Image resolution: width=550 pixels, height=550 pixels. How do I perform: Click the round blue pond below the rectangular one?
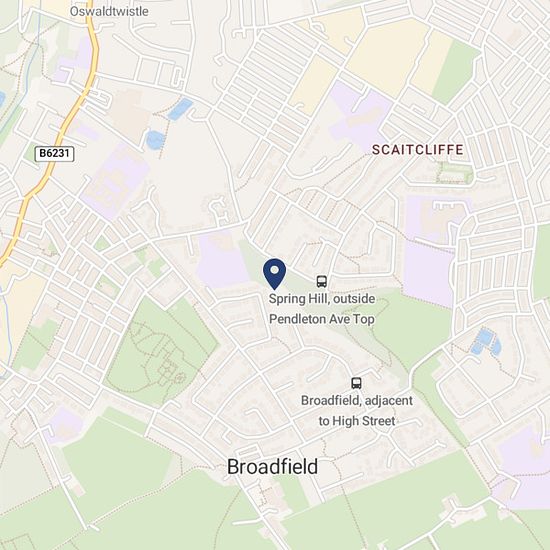click(155, 139)
